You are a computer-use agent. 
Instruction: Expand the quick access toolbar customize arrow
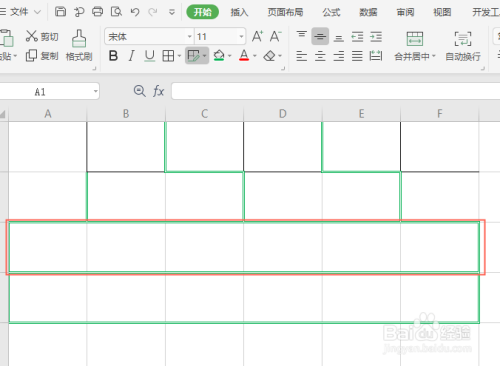(172, 12)
